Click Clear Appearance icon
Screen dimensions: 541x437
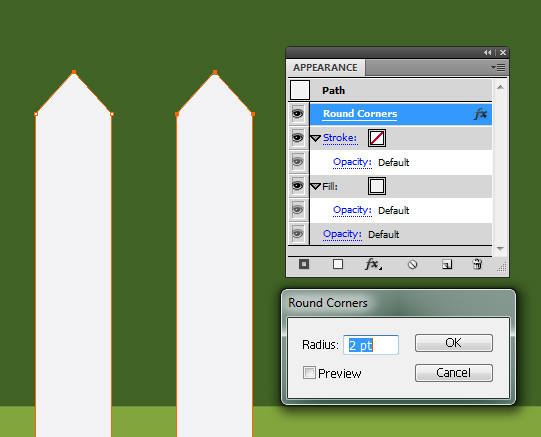(412, 265)
